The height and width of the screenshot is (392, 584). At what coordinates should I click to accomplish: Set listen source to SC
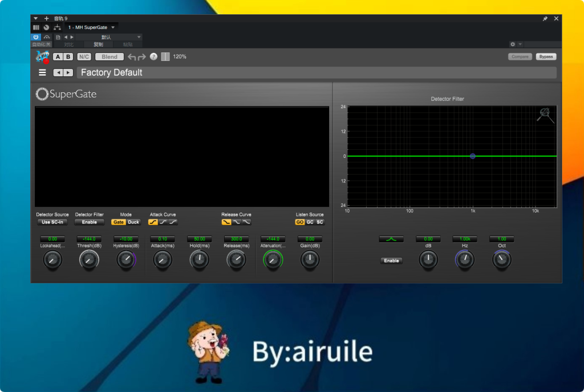320,222
